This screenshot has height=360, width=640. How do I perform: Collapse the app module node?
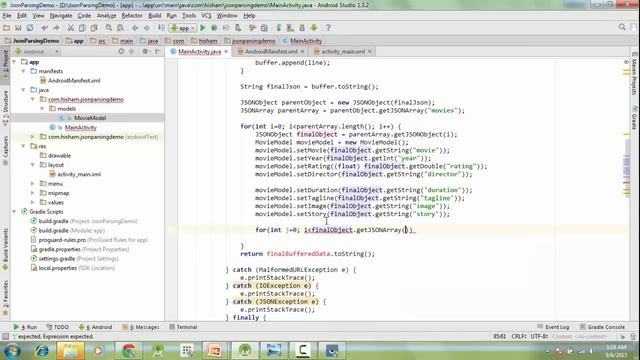point(15,62)
